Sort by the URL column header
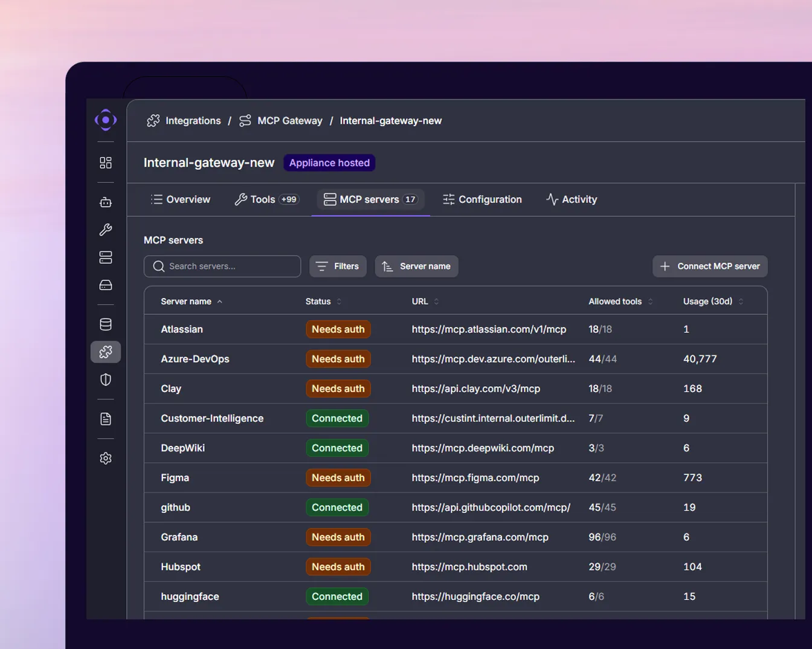Image resolution: width=812 pixels, height=649 pixels. coord(425,302)
